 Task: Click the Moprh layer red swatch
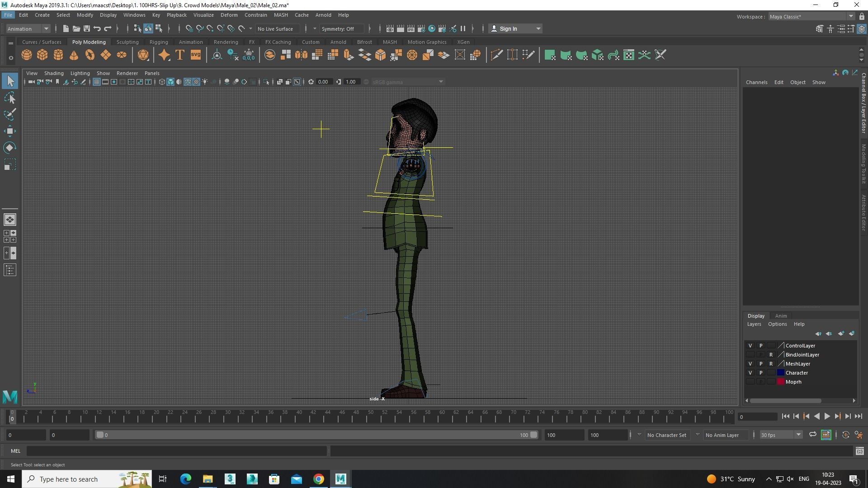click(x=780, y=382)
